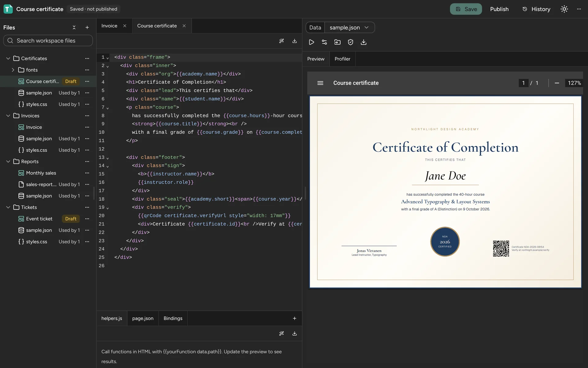Viewport: 588px width, 368px height.
Task: Click the Publish button
Action: (499, 9)
